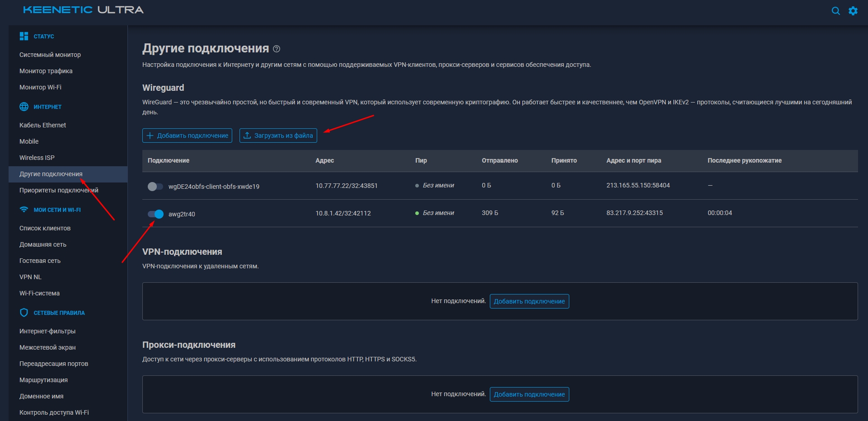The height and width of the screenshot is (421, 868).
Task: Open the search magnifier icon
Action: click(835, 11)
